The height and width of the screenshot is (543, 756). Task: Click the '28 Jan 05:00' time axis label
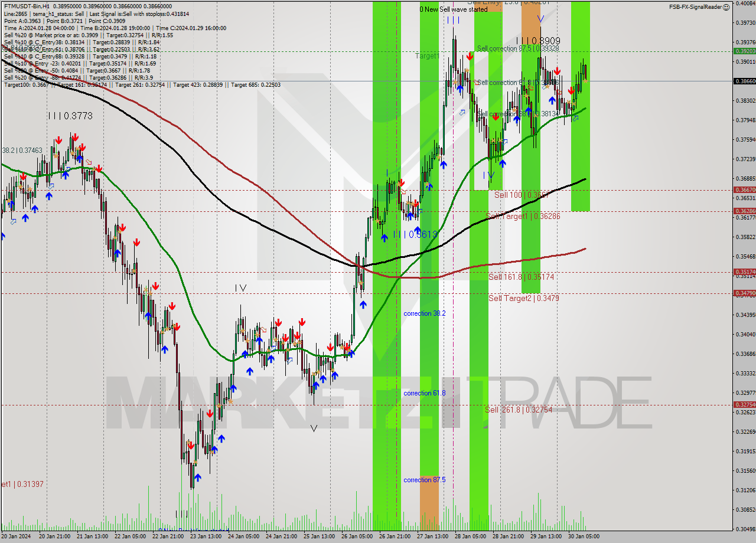[x=470, y=537]
